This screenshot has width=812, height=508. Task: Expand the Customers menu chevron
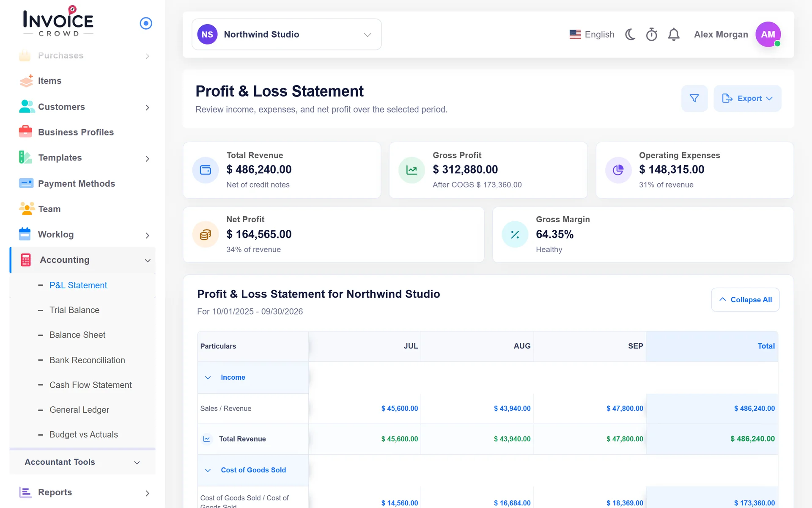147,108
